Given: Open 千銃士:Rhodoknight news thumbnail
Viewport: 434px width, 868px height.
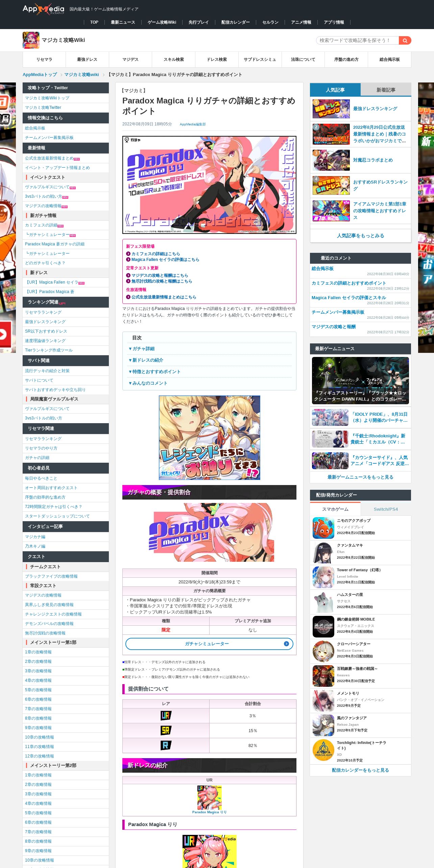Looking at the screenshot, I should (x=330, y=439).
